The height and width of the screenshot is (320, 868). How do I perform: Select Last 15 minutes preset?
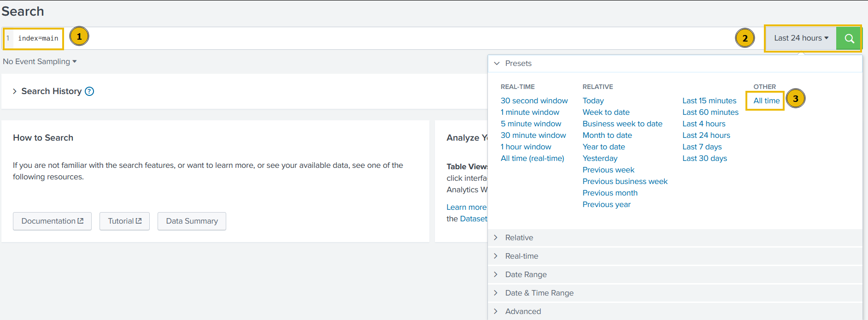[709, 101]
